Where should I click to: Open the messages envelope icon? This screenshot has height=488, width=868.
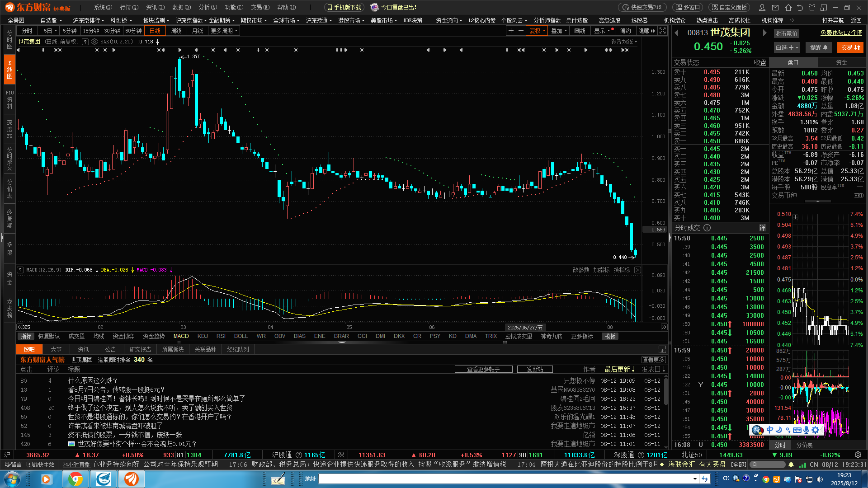776,7
